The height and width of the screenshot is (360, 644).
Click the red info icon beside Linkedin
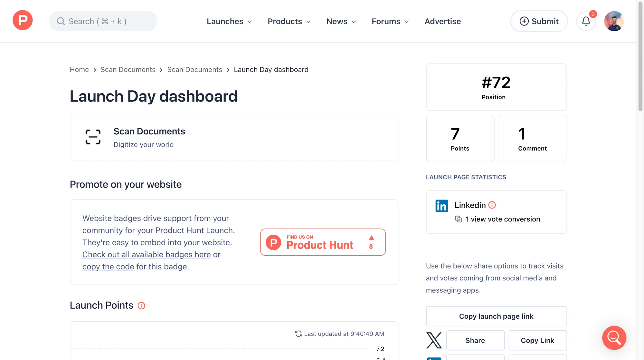pyautogui.click(x=492, y=205)
